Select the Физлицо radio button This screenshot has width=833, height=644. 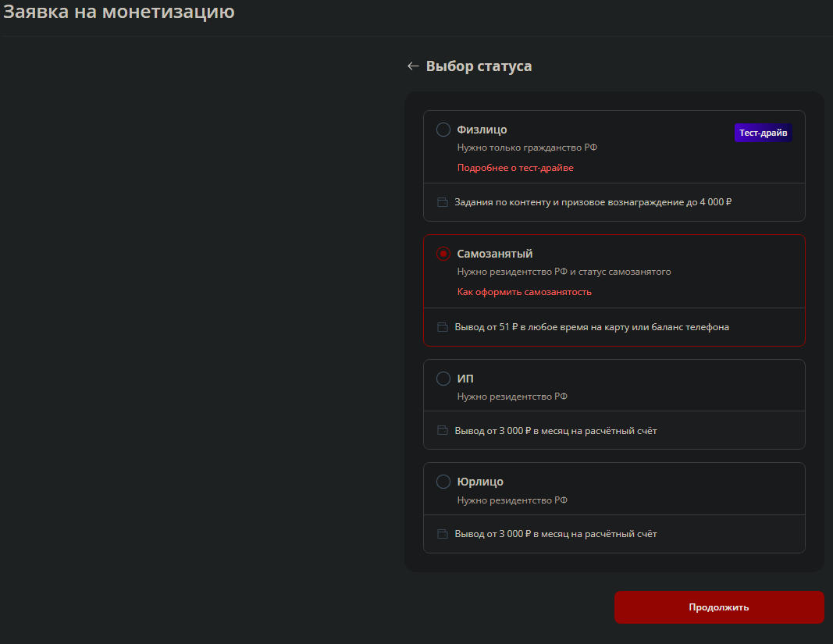(443, 130)
